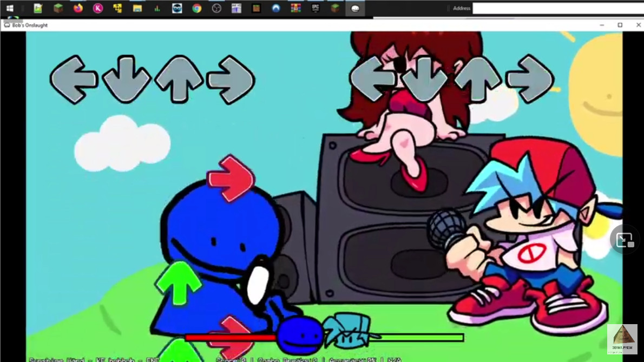644x362 pixels.
Task: Maximize the Bob's Onslaught window
Action: [x=620, y=25]
